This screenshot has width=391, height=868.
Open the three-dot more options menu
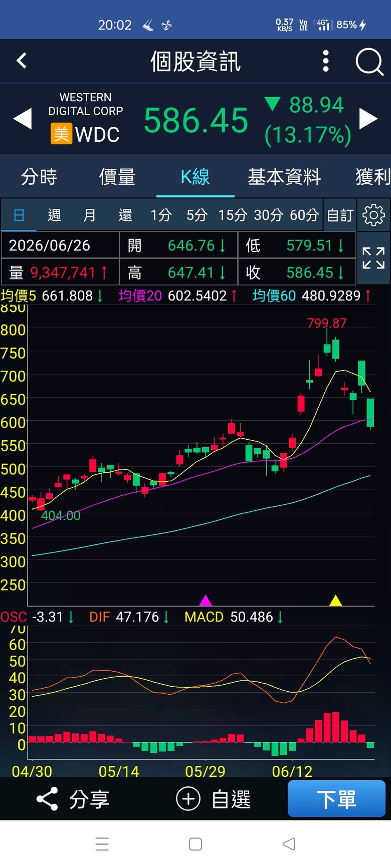(326, 61)
